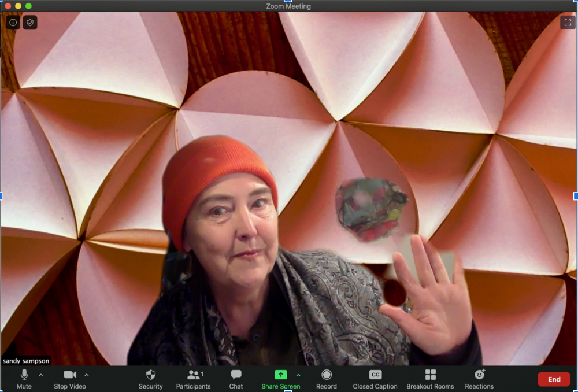Minimize the Zoom Meeting window
This screenshot has width=578, height=392.
[18, 6]
